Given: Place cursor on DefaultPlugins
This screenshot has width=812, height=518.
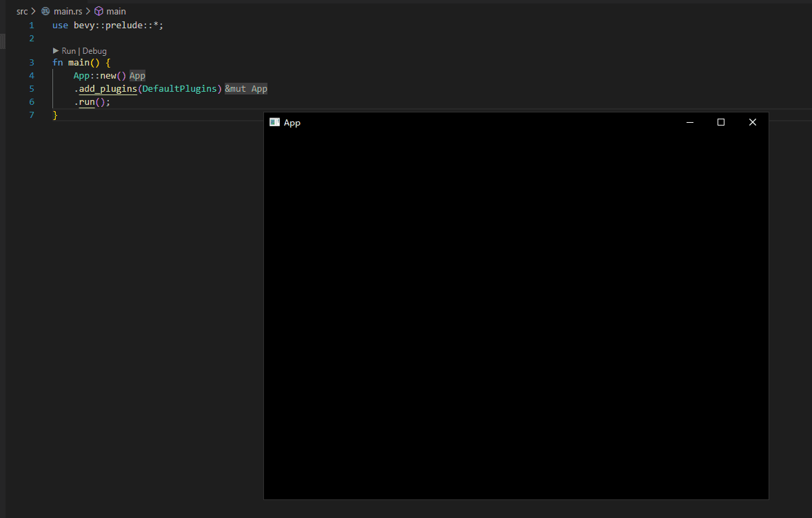Looking at the screenshot, I should click(179, 89).
